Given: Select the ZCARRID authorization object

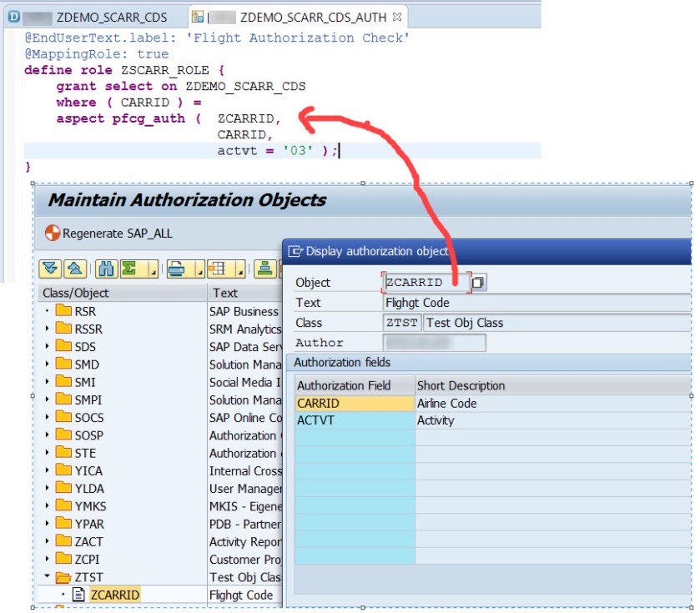Looking at the screenshot, I should (x=115, y=595).
